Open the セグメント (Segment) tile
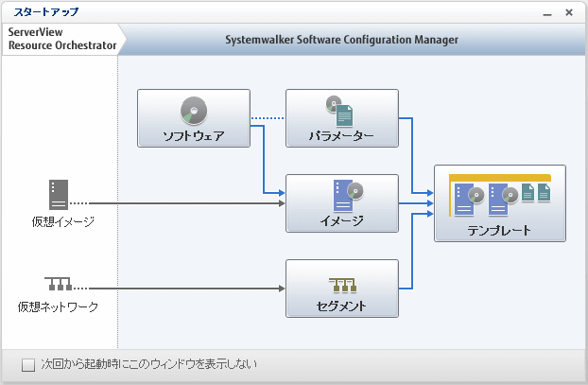The image size is (588, 385). click(x=342, y=289)
